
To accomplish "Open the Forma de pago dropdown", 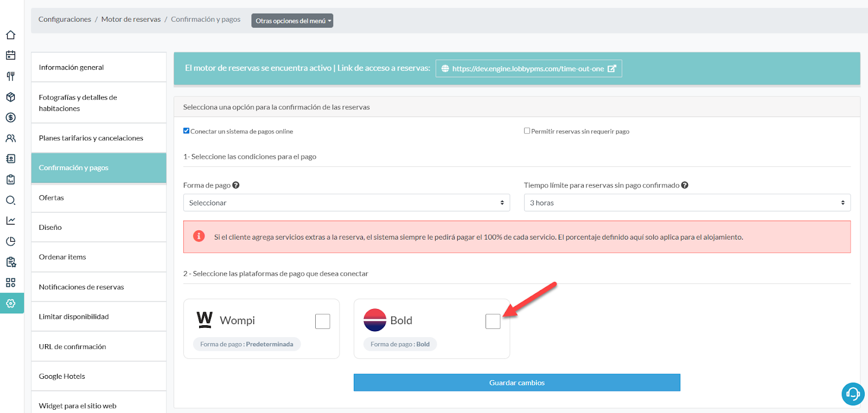I will pos(346,203).
